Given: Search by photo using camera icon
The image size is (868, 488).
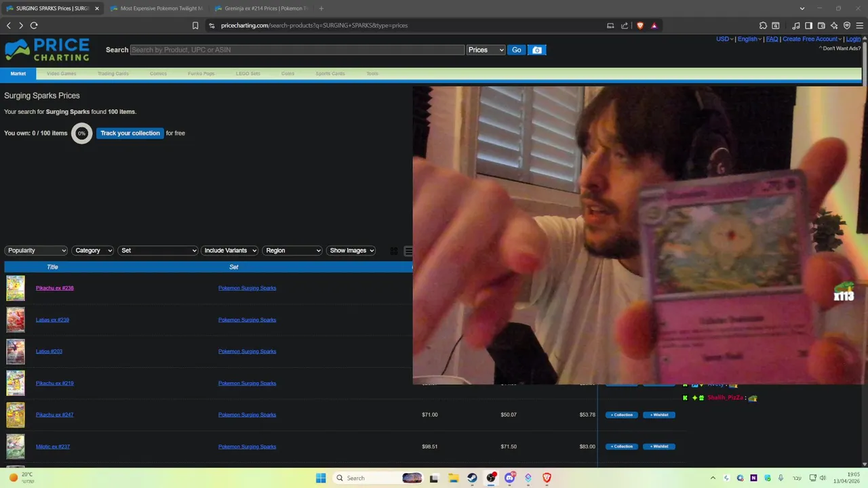Looking at the screenshot, I should click(x=537, y=49).
